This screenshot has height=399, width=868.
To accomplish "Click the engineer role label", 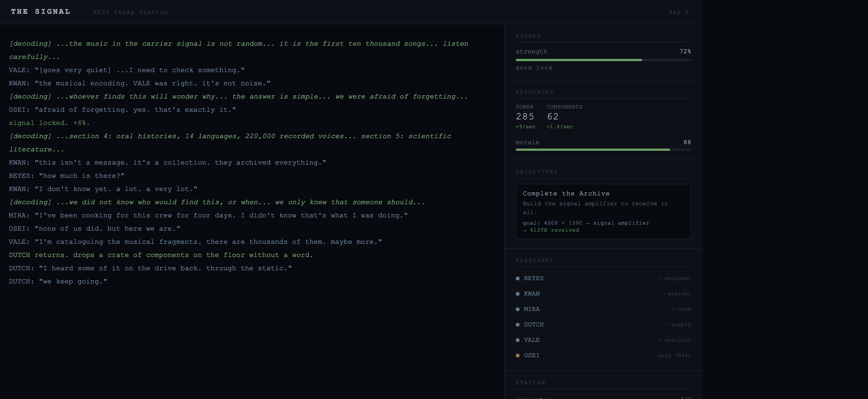I will (x=674, y=278).
